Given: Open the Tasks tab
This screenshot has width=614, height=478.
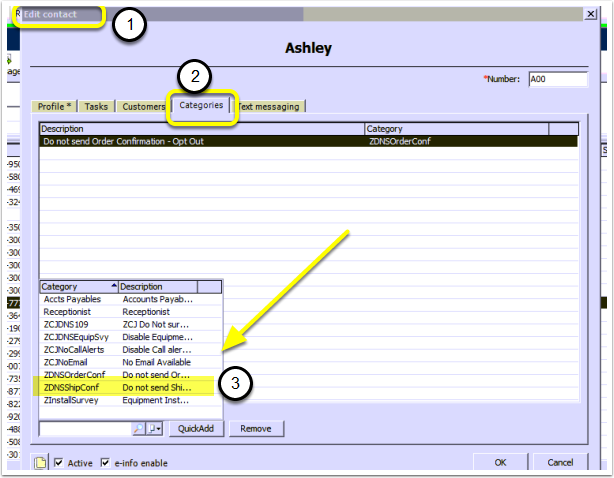Looking at the screenshot, I should pyautogui.click(x=96, y=106).
